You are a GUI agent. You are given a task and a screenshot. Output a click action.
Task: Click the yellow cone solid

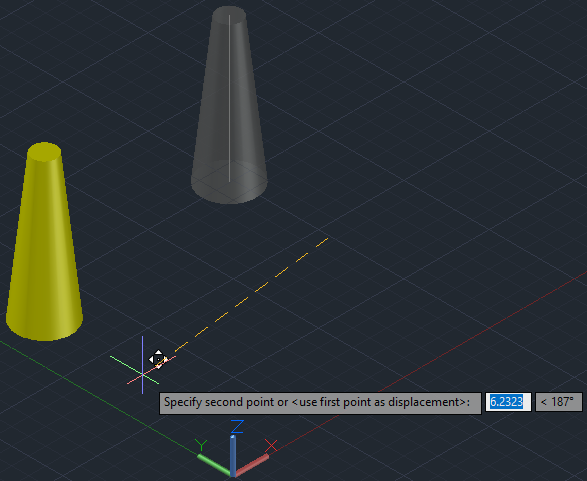point(44,241)
